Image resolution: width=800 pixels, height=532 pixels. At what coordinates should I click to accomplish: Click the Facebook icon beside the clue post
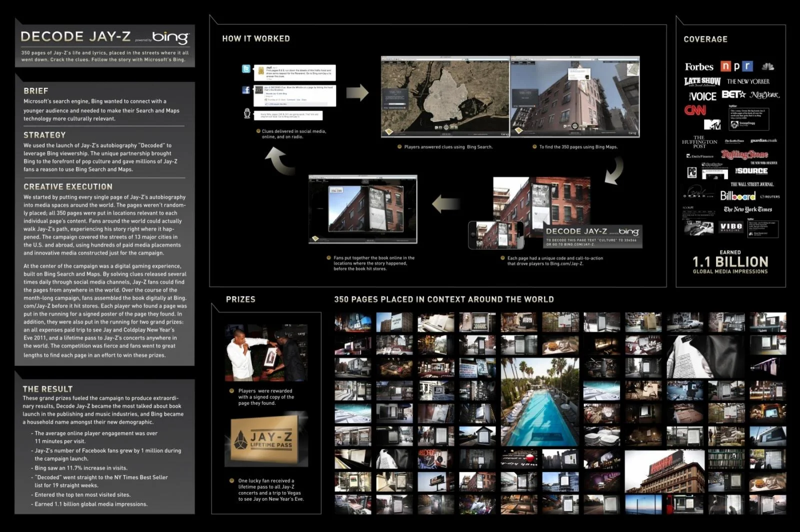click(246, 90)
